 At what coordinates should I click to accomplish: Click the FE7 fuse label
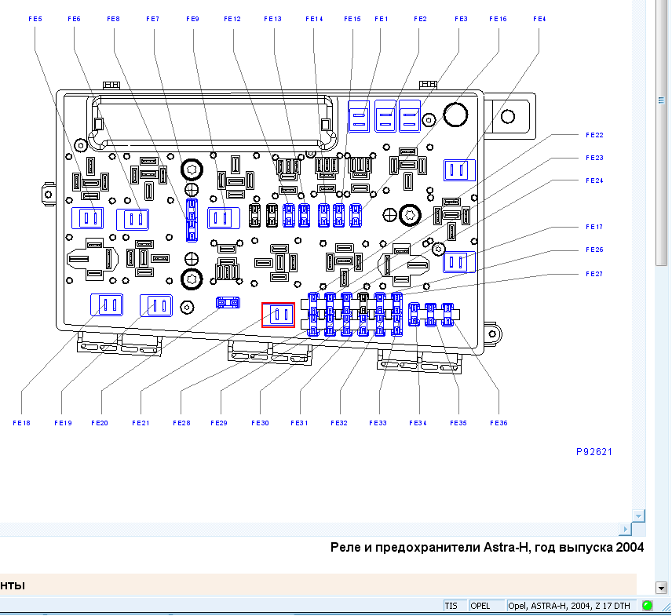[x=152, y=19]
